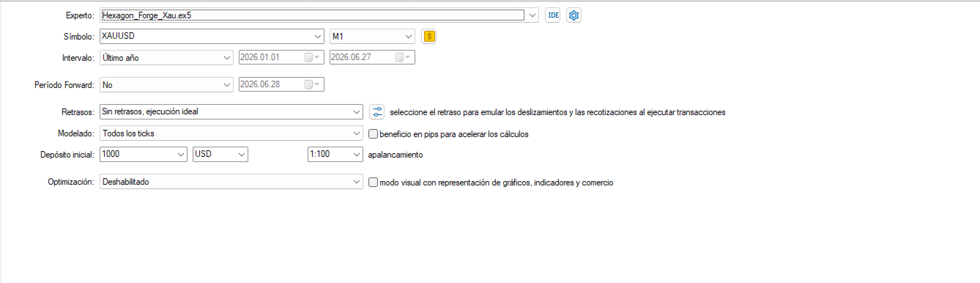Click the 'seleccione el retraso' hint text
This screenshot has width=980, height=283.
[558, 112]
